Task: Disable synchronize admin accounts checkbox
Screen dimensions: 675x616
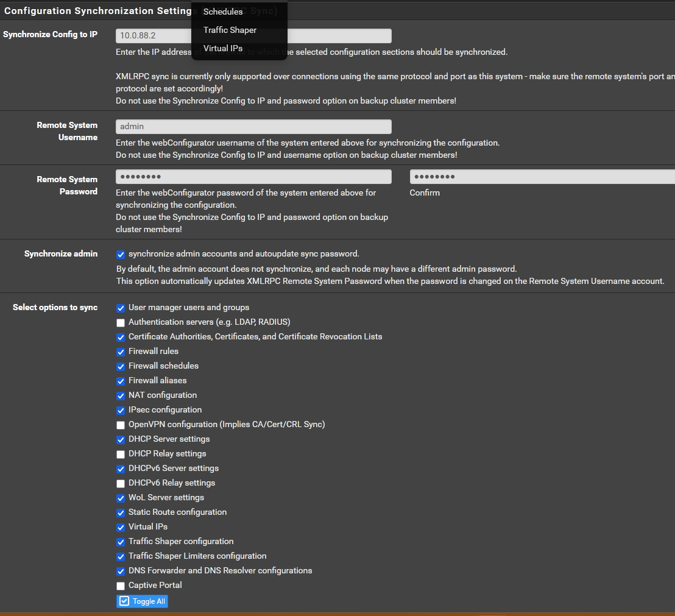Action: pos(121,255)
